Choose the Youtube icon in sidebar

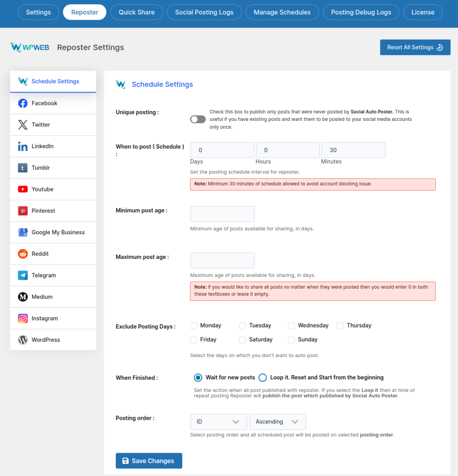(23, 189)
